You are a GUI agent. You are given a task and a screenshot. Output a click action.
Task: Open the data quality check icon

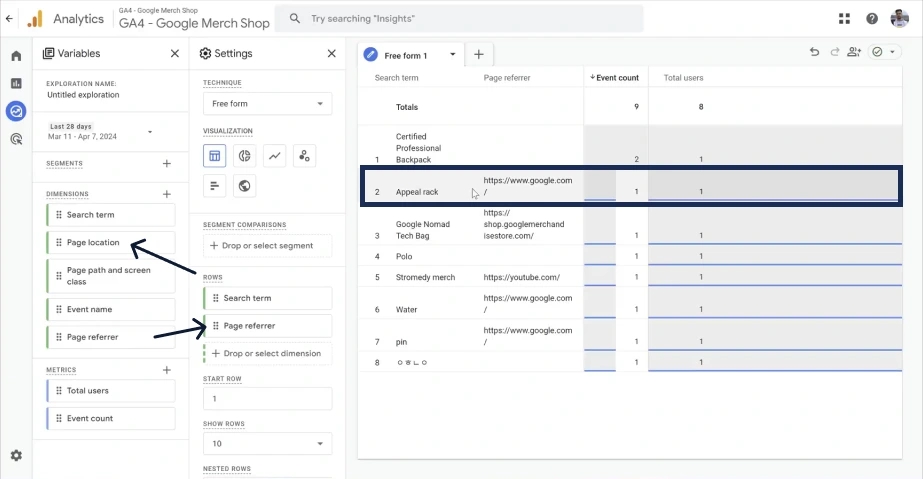(x=877, y=52)
